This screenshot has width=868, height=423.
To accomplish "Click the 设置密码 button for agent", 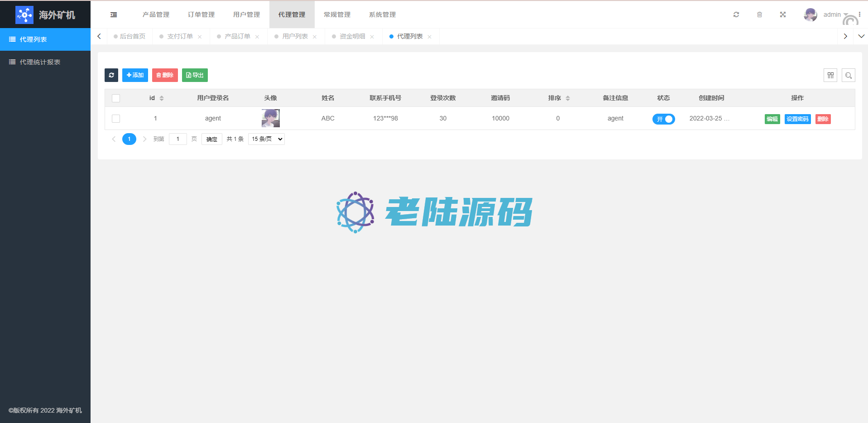I will tap(797, 119).
